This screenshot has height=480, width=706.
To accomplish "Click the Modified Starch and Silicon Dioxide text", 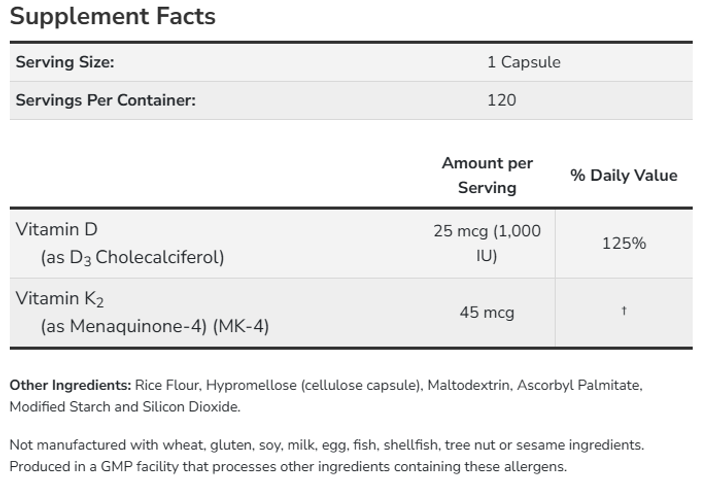I will pyautogui.click(x=125, y=407).
